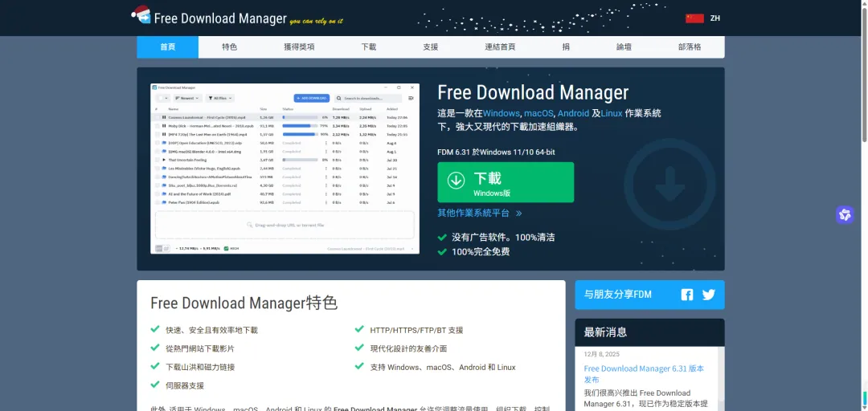Go to the 獲得獎項 tab
868x411 pixels.
300,47
